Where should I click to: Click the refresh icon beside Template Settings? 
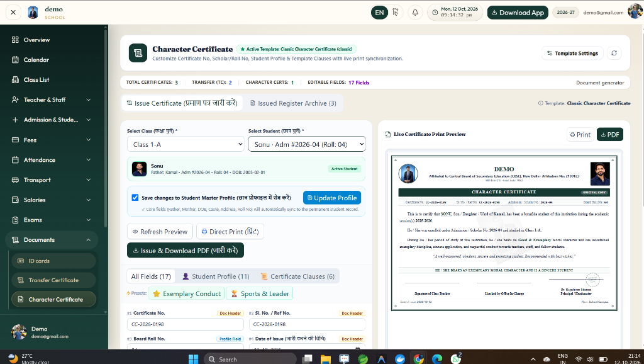(x=614, y=53)
